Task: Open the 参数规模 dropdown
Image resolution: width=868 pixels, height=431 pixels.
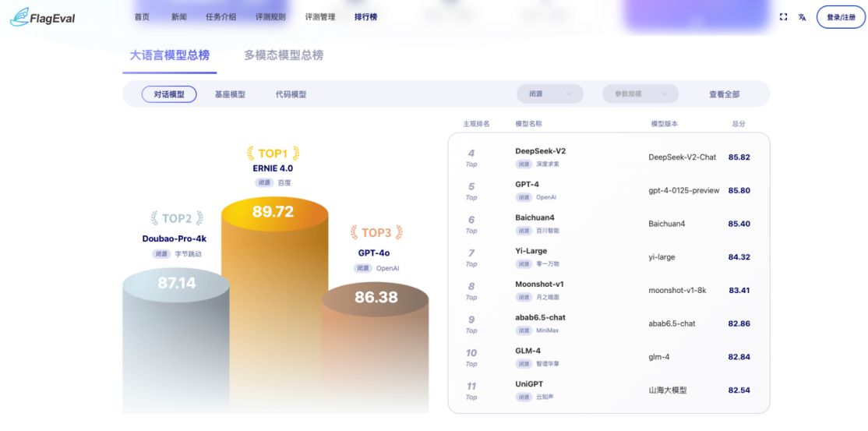Action: click(640, 94)
